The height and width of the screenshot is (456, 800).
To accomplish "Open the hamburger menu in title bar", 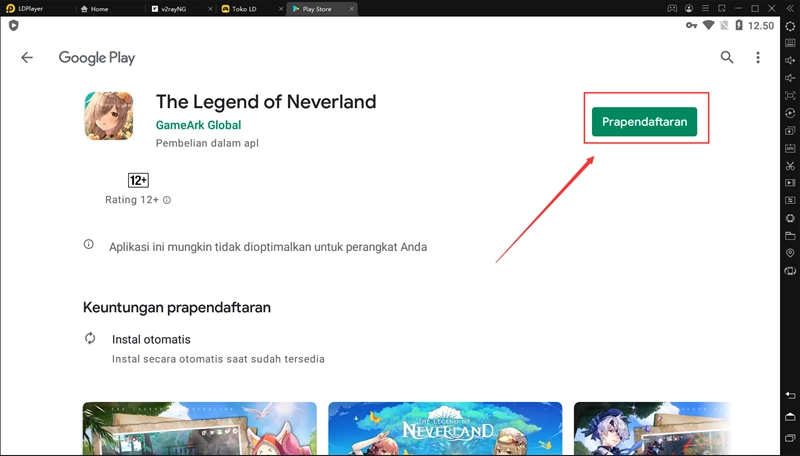I will point(705,9).
